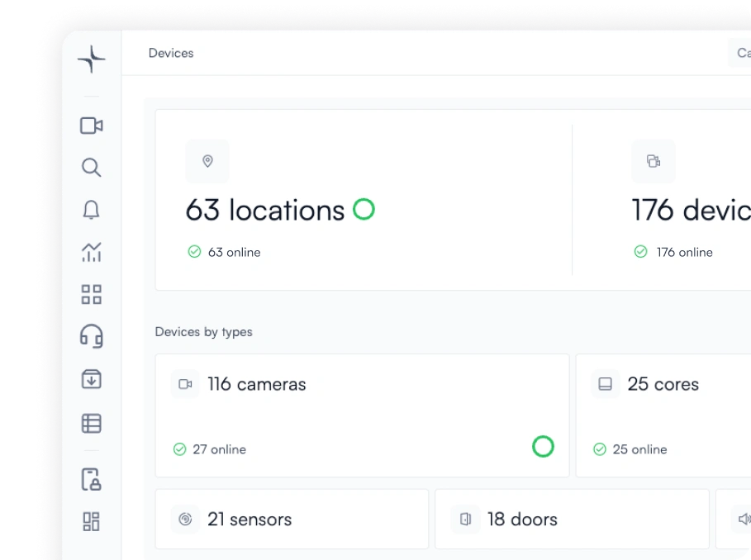Click the green check next to 25 online
The width and height of the screenshot is (751, 560).
point(600,449)
